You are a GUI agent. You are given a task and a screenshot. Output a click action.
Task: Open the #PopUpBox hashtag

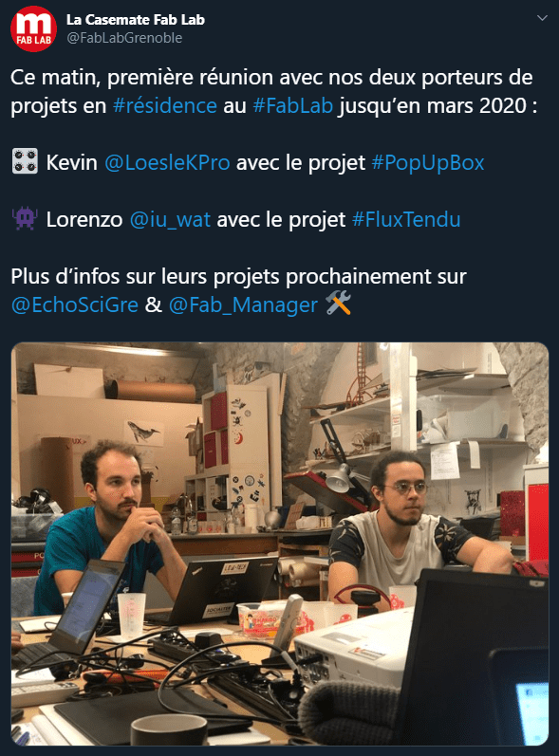click(428, 163)
